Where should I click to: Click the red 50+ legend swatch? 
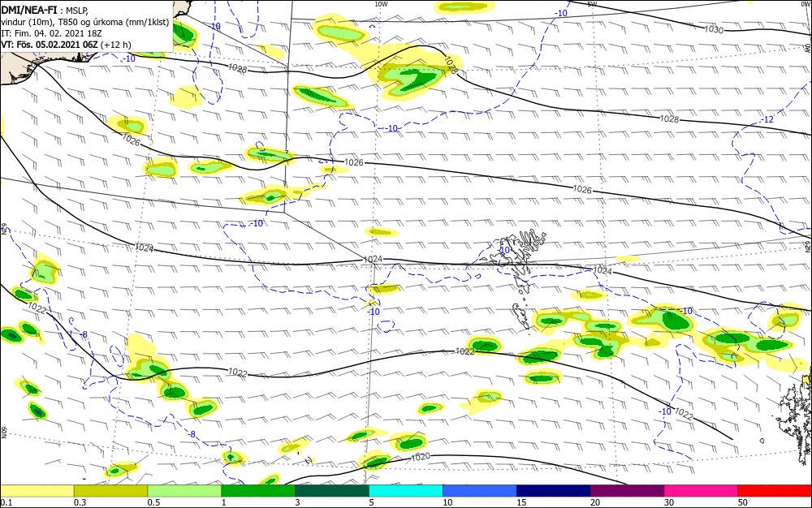point(775,490)
